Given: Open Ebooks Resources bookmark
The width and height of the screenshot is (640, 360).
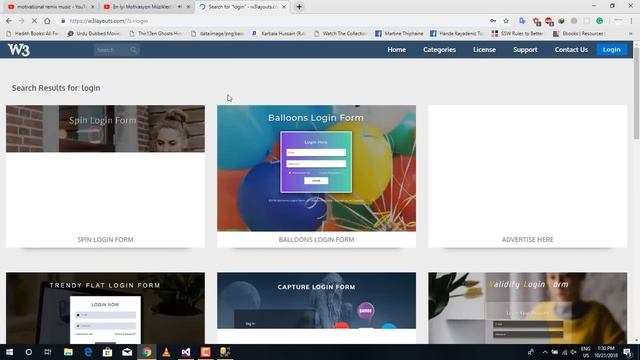Looking at the screenshot, I should tap(579, 33).
